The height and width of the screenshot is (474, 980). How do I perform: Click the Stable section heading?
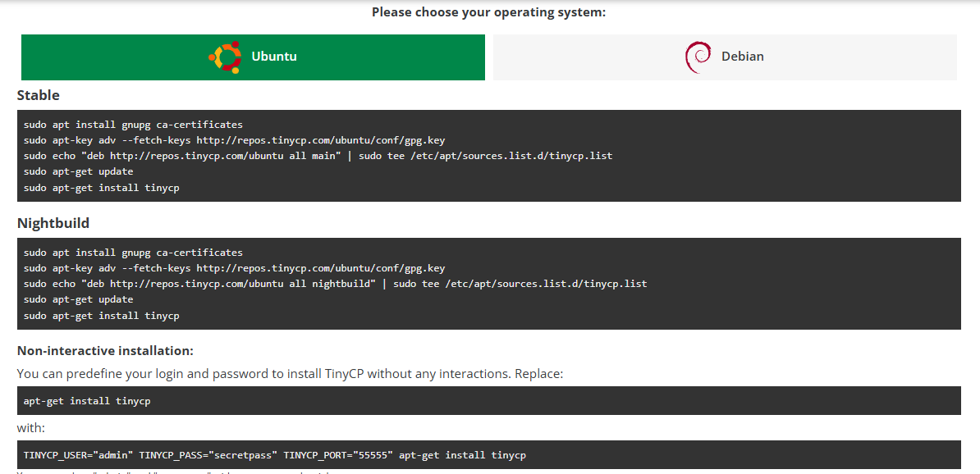[x=38, y=95]
